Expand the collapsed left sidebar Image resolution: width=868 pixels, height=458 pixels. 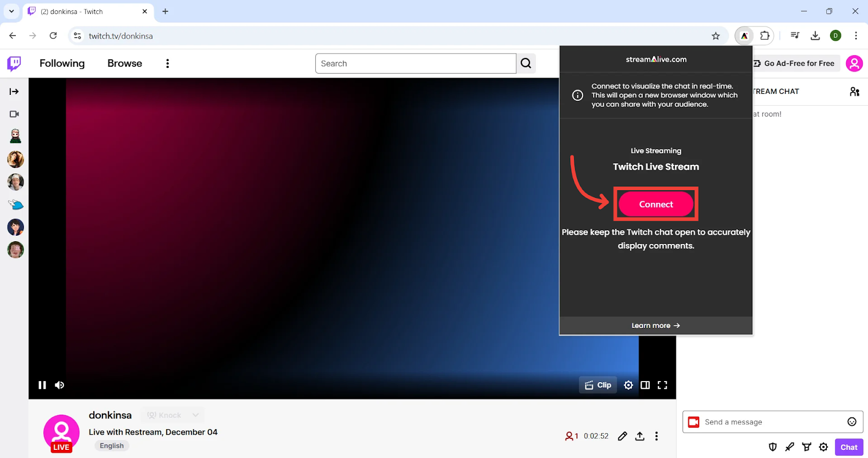pos(14,92)
